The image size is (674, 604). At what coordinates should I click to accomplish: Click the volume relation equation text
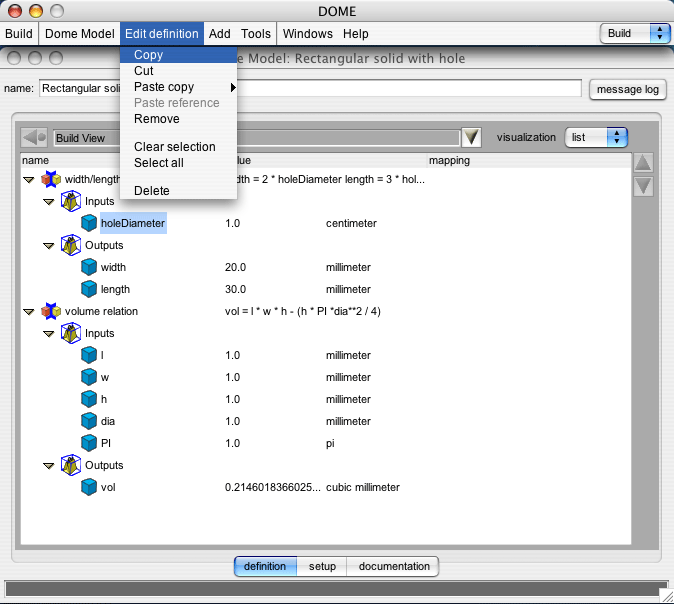pyautogui.click(x=303, y=311)
